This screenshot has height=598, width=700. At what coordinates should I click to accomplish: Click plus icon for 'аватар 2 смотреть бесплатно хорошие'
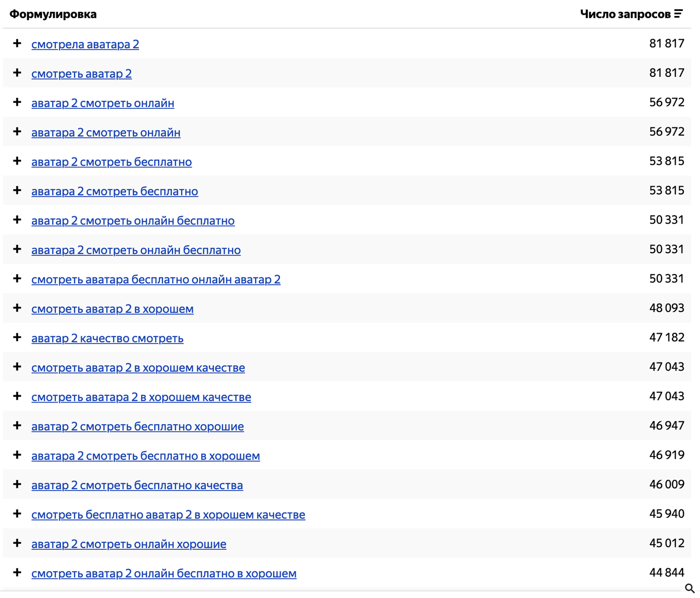(17, 425)
